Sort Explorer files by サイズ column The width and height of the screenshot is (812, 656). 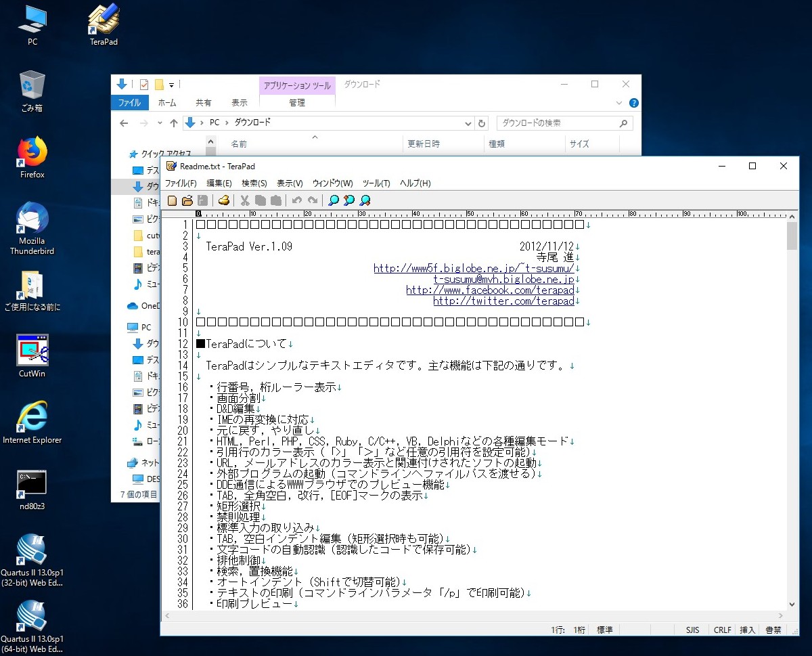[579, 144]
